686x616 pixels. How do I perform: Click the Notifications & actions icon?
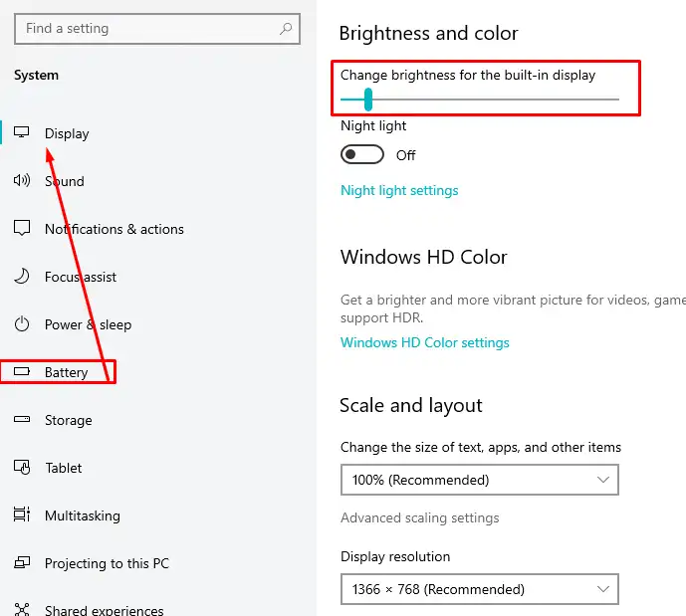[23, 229]
